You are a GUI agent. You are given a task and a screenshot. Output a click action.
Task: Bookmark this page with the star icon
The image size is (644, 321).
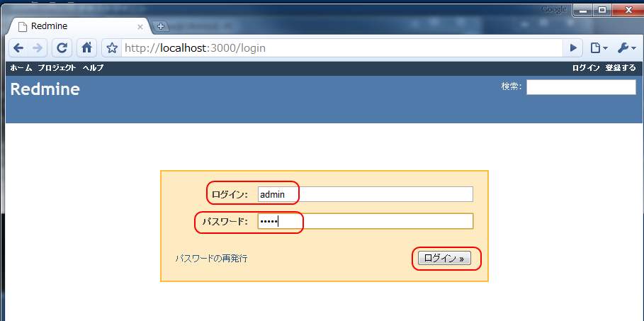(x=111, y=48)
